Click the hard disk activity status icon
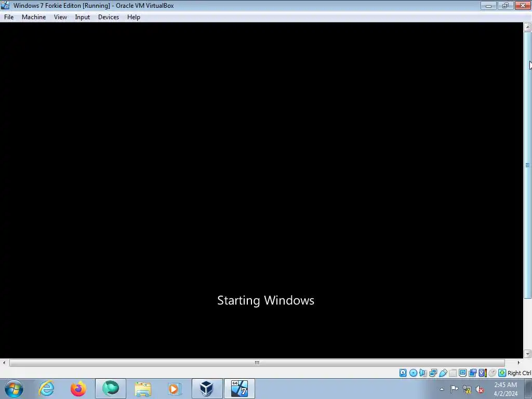Viewport: 532px width, 399px height. coord(403,373)
